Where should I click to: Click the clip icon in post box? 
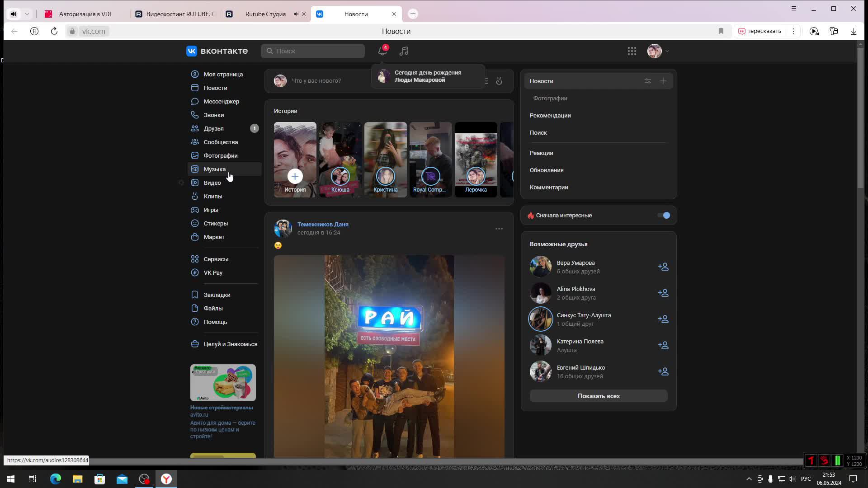pos(499,81)
